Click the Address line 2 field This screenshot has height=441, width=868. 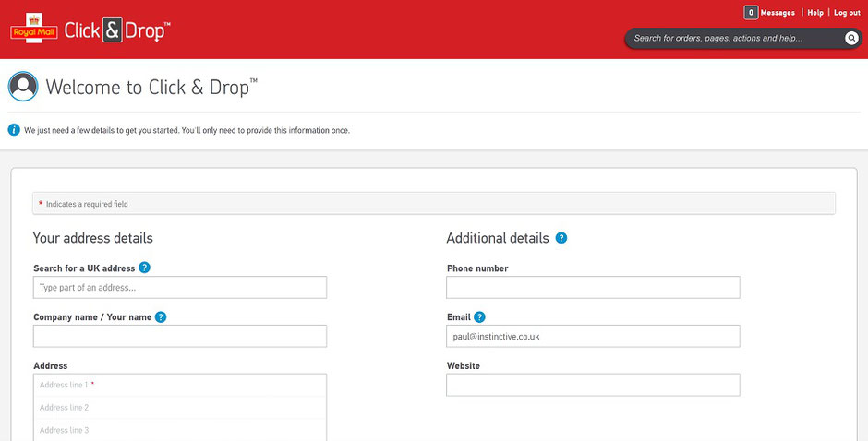point(180,408)
